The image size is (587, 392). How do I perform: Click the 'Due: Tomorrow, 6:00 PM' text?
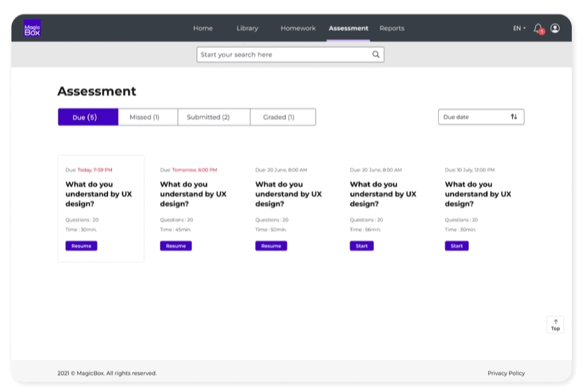tap(189, 170)
